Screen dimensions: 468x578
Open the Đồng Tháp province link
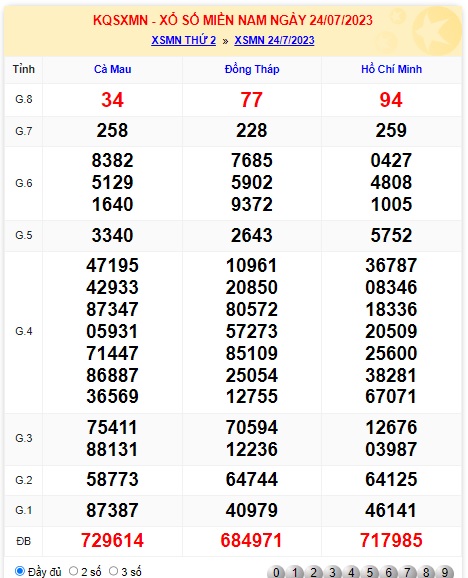[252, 69]
